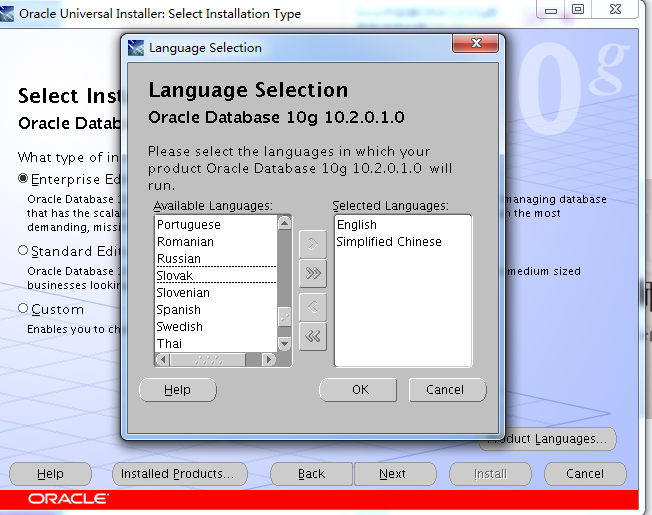652x515 pixels.
Task: Select Swedish in Available Languages
Action: (216, 327)
